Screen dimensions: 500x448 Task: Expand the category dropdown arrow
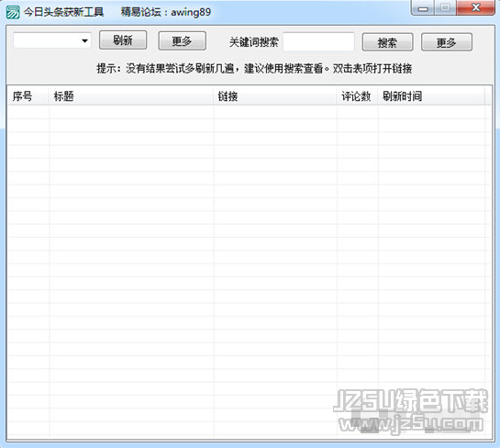pos(84,40)
